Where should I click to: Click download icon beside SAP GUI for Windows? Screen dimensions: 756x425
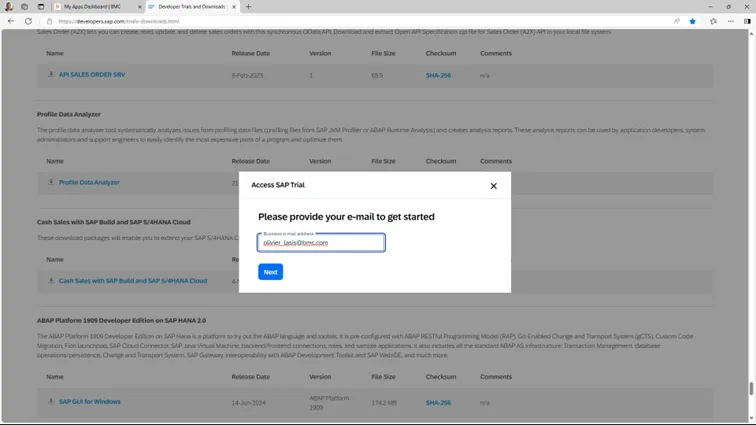tap(51, 401)
